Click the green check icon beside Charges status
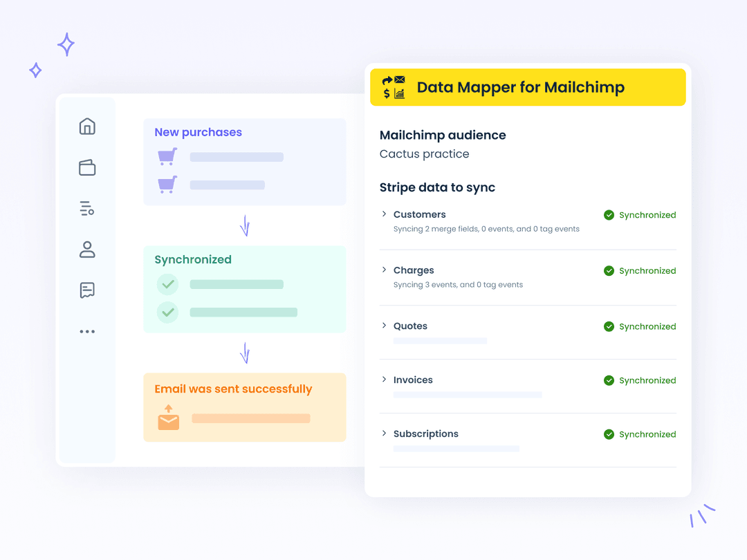 [x=609, y=270]
